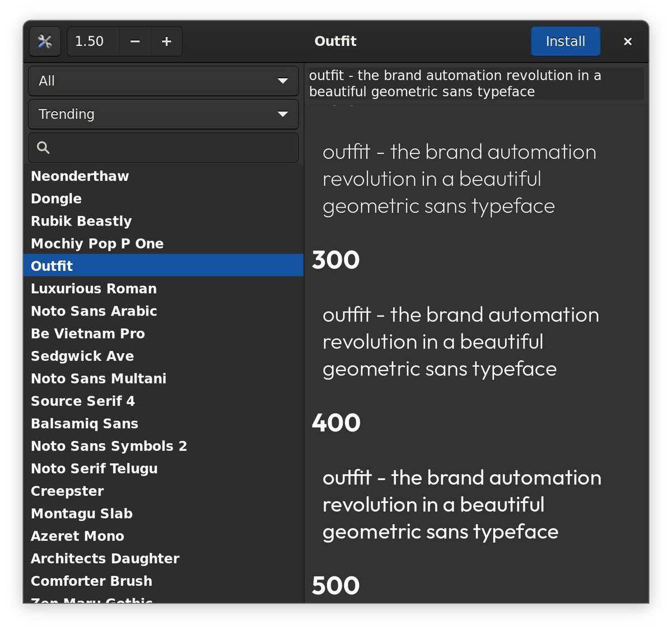672x629 pixels.
Task: Select Mochiy Pop P One font
Action: click(164, 243)
